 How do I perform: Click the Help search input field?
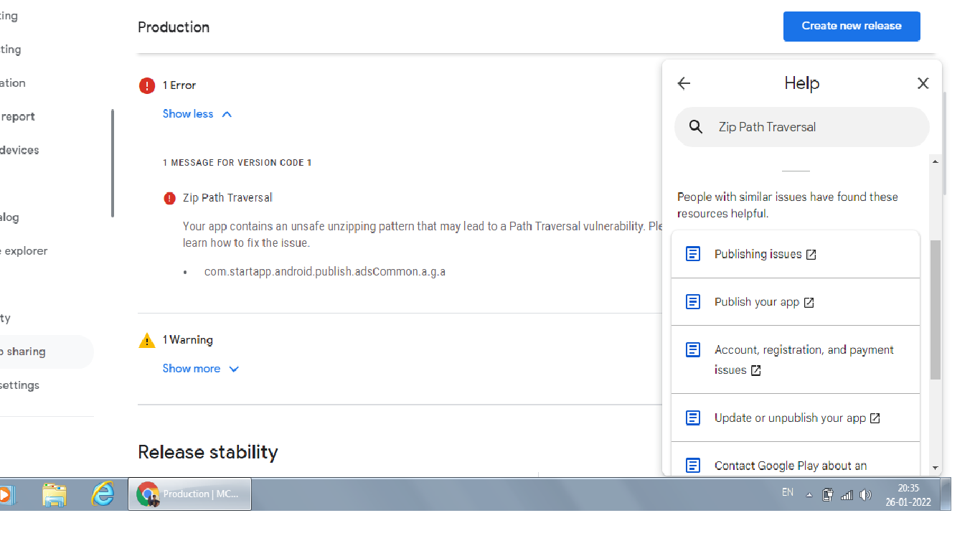click(811, 127)
